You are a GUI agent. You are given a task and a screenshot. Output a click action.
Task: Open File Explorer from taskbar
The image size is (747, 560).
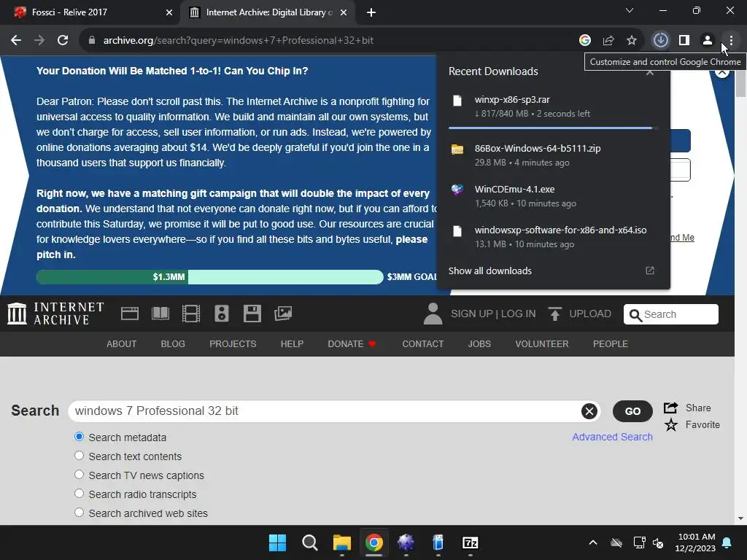pos(341,542)
